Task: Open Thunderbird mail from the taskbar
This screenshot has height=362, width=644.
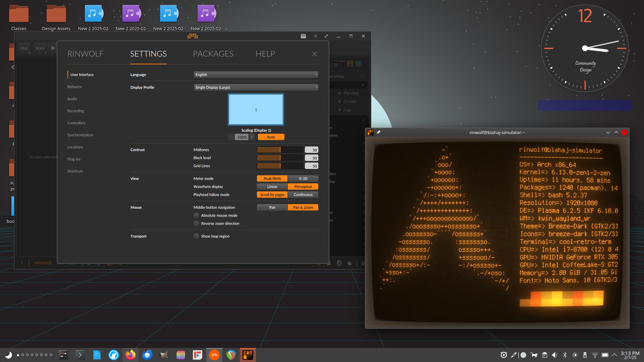Action: pyautogui.click(x=147, y=355)
